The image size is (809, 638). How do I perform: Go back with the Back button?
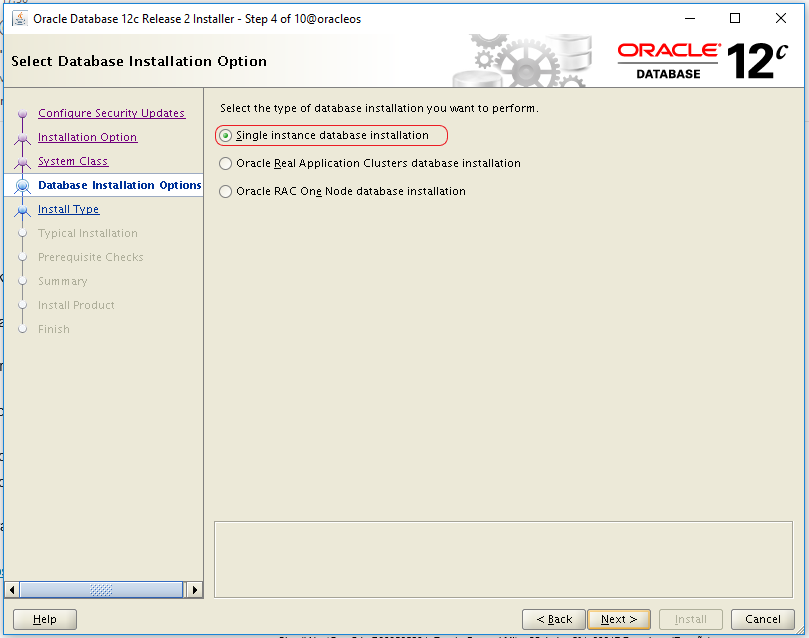pos(554,619)
